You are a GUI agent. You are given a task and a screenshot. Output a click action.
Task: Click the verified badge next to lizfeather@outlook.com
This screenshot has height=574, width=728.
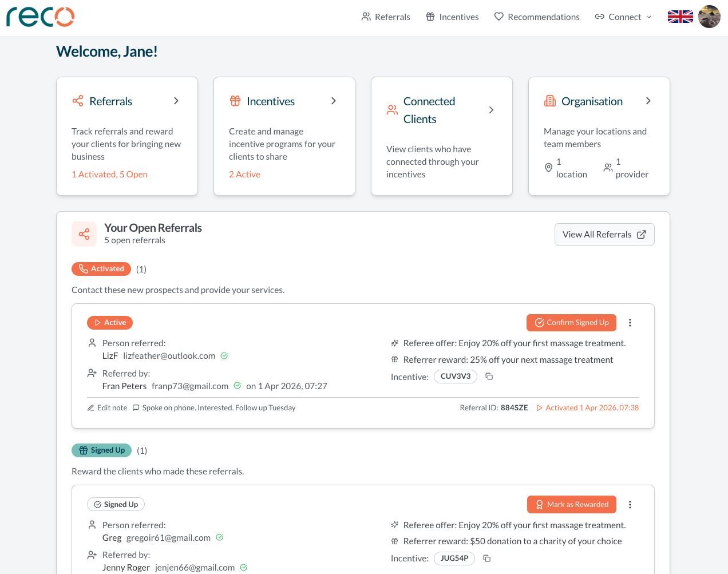(224, 355)
